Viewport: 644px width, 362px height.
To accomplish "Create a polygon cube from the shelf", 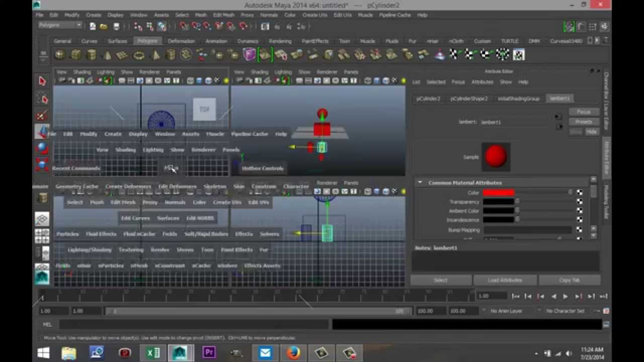I will 75,55.
